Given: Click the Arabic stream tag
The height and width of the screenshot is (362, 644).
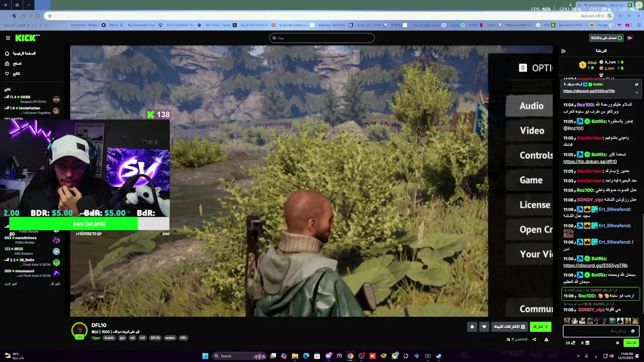Looking at the screenshot, I should 109,338.
